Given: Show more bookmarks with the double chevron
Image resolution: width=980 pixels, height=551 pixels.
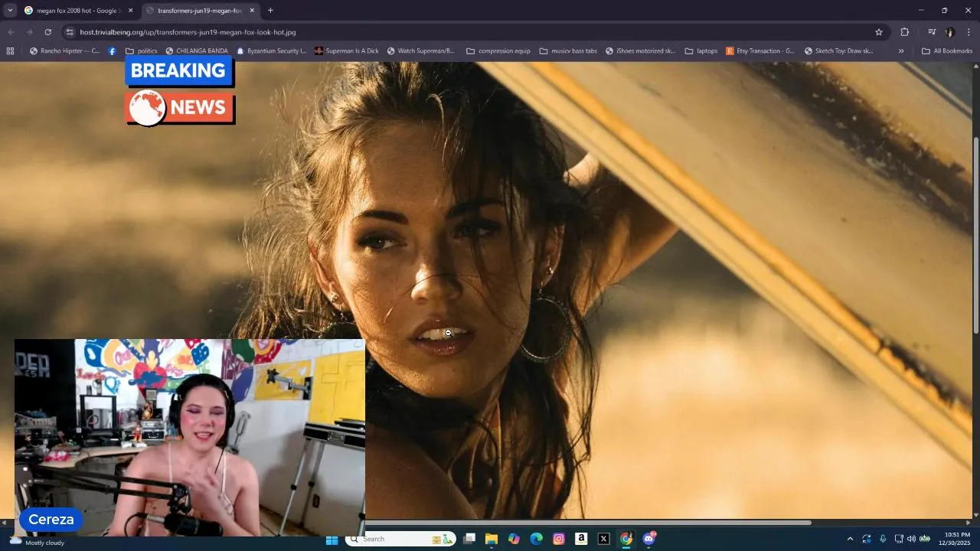Looking at the screenshot, I should coord(901,51).
